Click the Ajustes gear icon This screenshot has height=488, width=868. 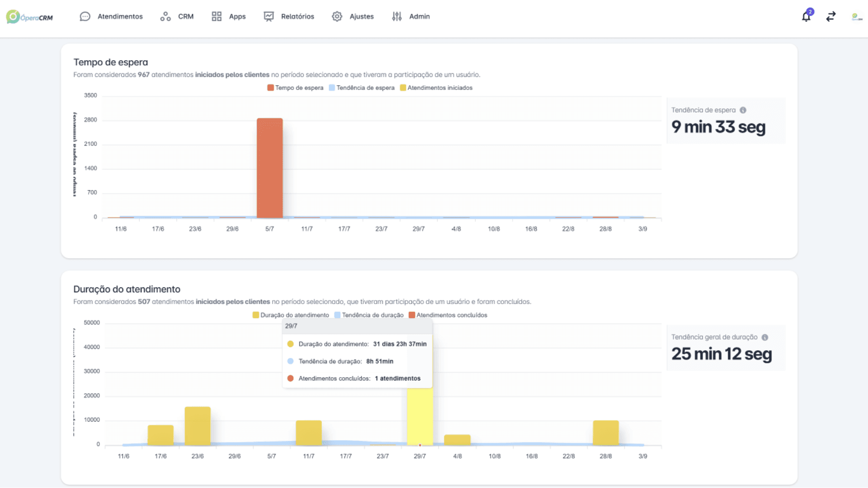pos(337,17)
